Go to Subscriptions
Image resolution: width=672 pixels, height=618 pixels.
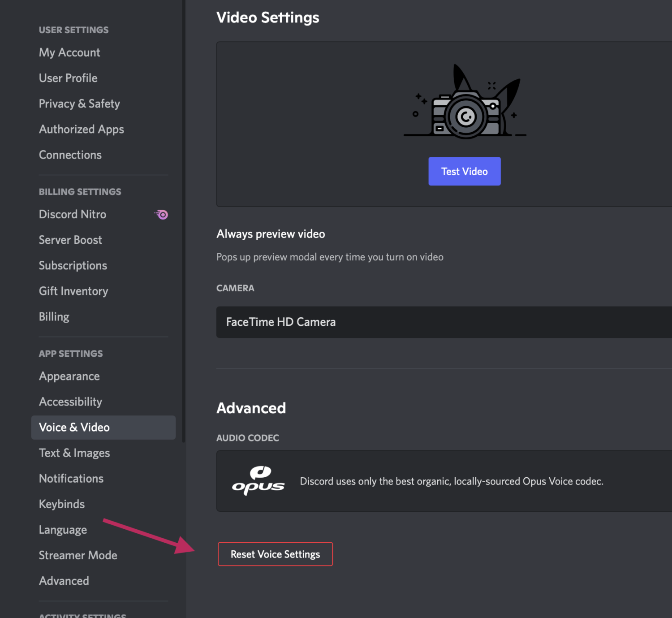(x=73, y=265)
